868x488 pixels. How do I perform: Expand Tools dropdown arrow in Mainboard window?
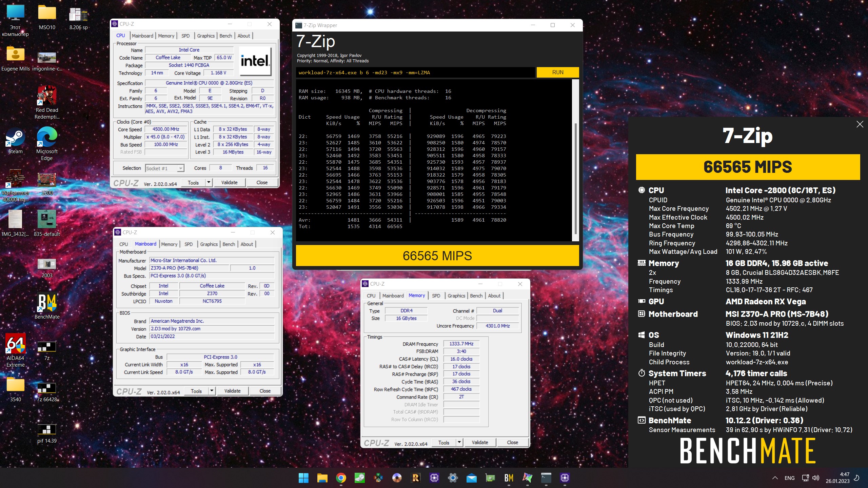212,391
